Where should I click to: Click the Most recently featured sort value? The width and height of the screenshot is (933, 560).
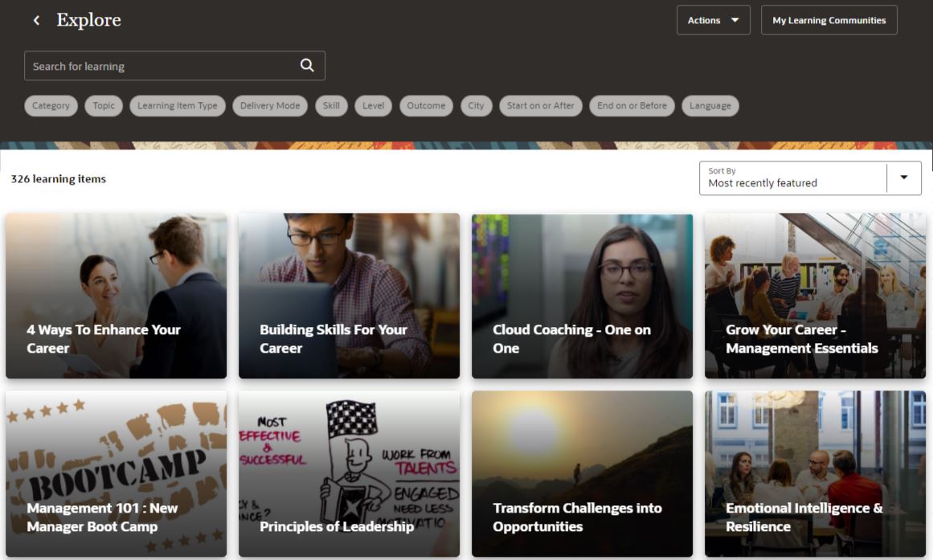tap(763, 183)
